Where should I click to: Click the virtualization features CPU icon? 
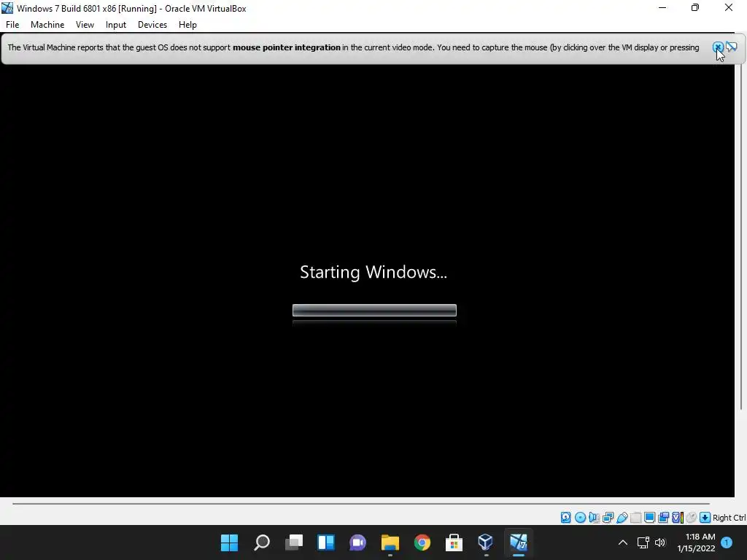pos(678,518)
